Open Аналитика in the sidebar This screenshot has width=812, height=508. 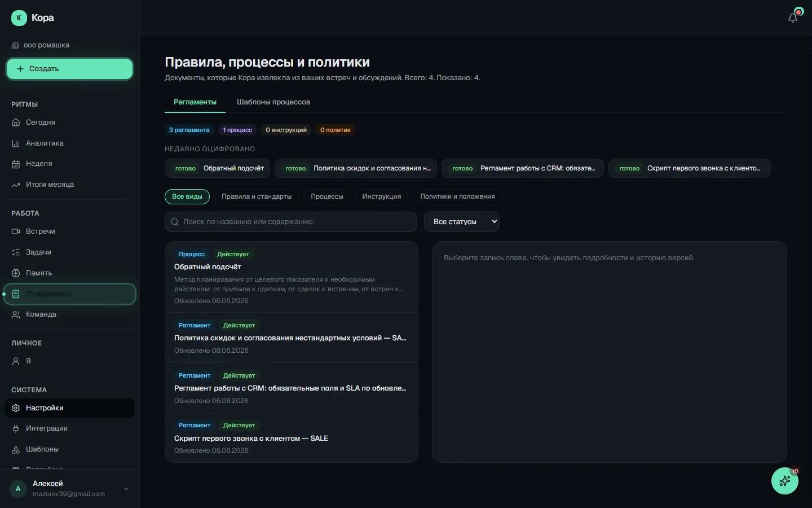click(70, 143)
